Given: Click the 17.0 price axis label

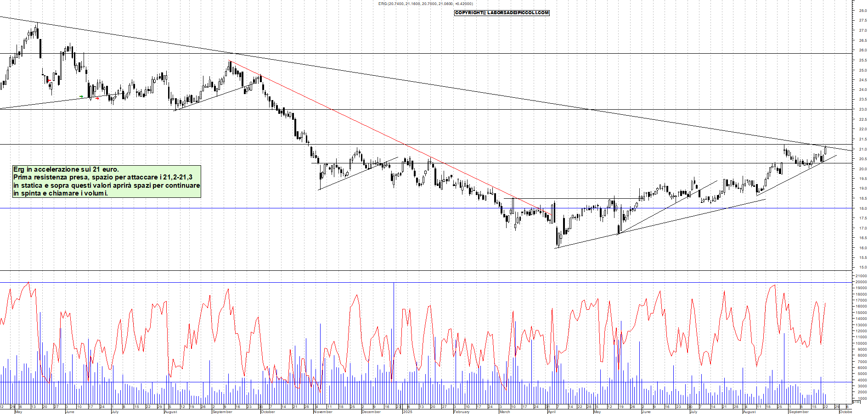Looking at the screenshot, I should (x=862, y=228).
